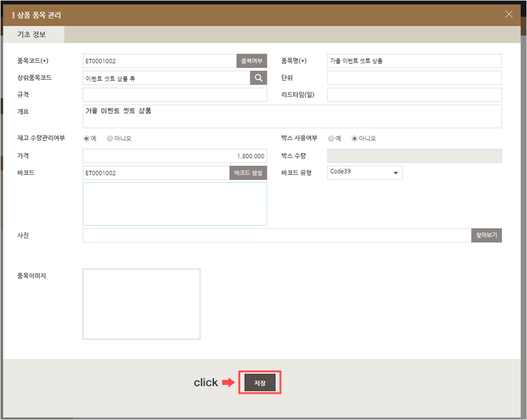Click the 바코드 input field
The width and height of the screenshot is (527, 420).
156,173
